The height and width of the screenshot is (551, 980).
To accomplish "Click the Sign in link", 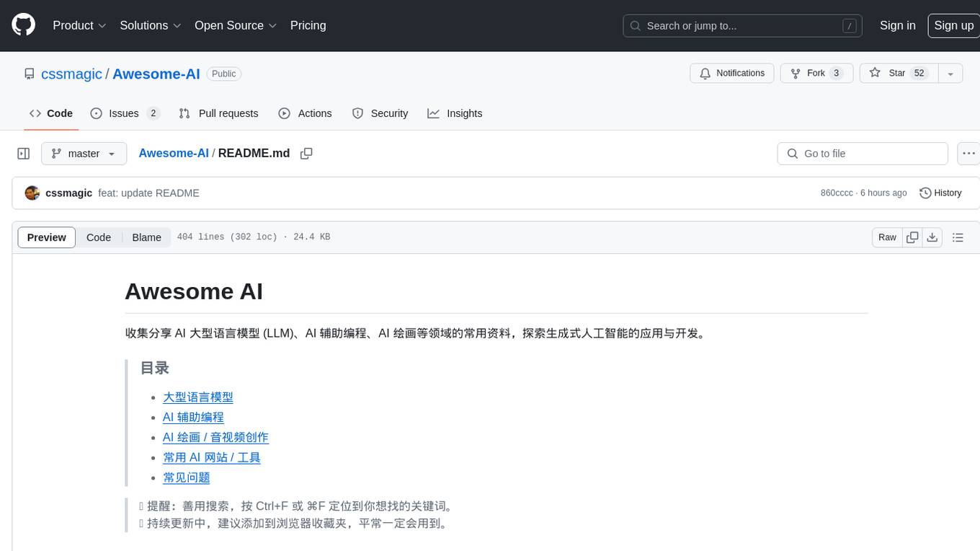I will 897,25.
